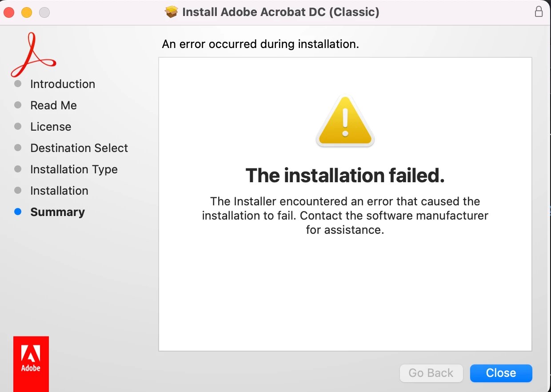Image resolution: width=551 pixels, height=392 pixels.
Task: Select the Summary step
Action: 57,212
